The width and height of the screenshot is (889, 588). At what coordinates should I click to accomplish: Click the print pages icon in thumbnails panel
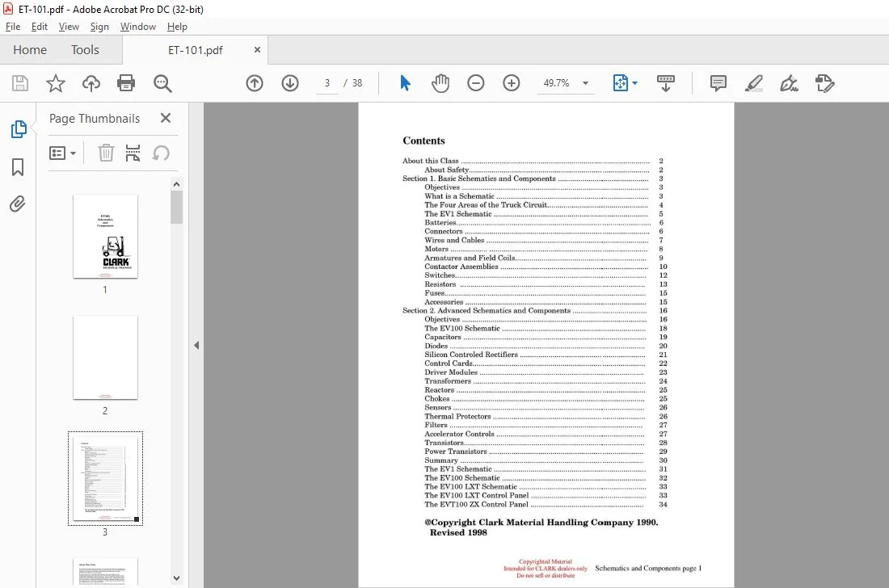133,153
